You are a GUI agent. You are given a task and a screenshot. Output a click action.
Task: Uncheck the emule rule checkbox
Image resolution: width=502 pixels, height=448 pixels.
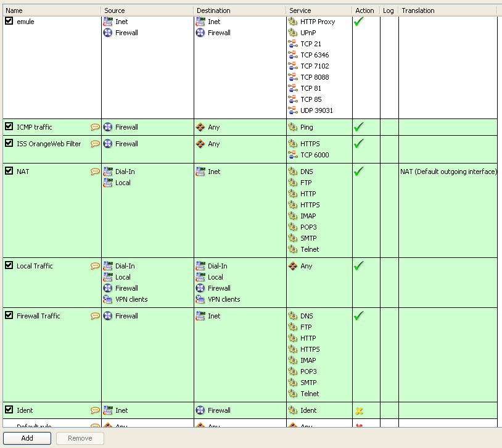pyautogui.click(x=9, y=21)
